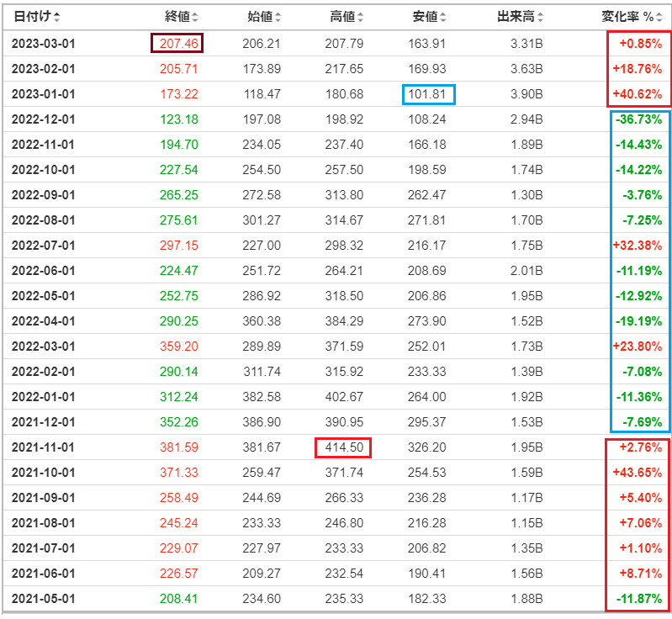Select volume value 3.90B

[526, 94]
